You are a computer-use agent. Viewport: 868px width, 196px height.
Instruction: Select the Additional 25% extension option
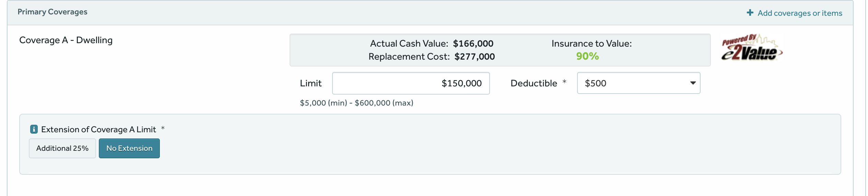point(62,148)
